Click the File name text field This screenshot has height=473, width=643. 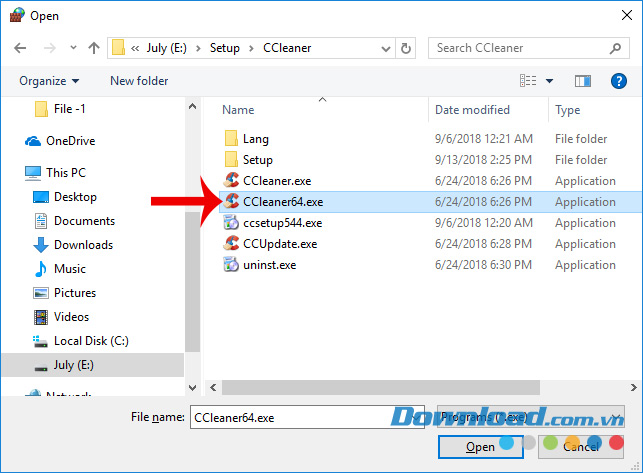[x=307, y=417]
